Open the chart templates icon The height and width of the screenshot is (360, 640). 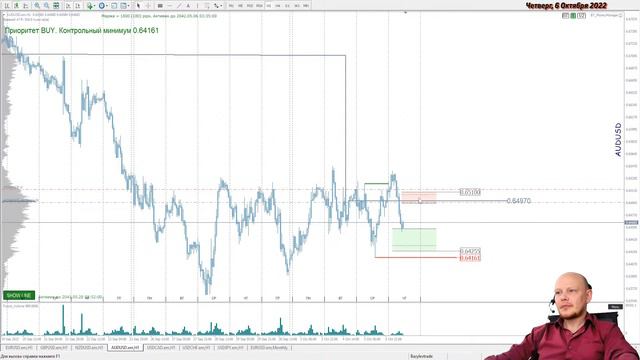(123, 6)
